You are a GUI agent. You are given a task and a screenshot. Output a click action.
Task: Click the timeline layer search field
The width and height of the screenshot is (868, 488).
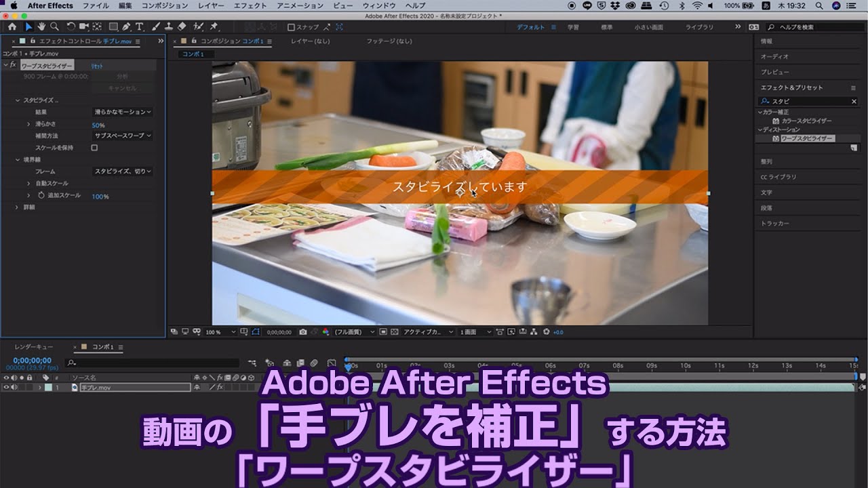click(153, 363)
